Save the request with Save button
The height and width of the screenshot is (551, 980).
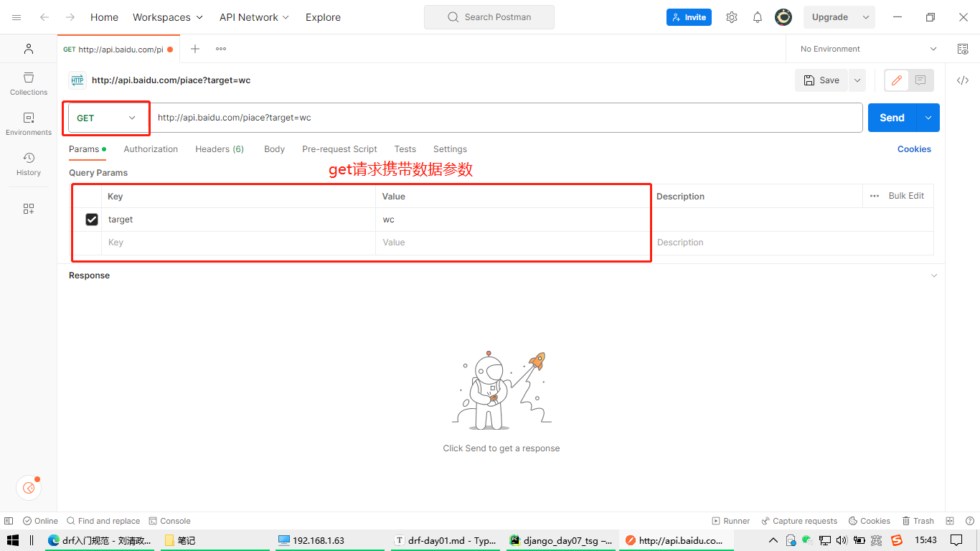pyautogui.click(x=821, y=80)
